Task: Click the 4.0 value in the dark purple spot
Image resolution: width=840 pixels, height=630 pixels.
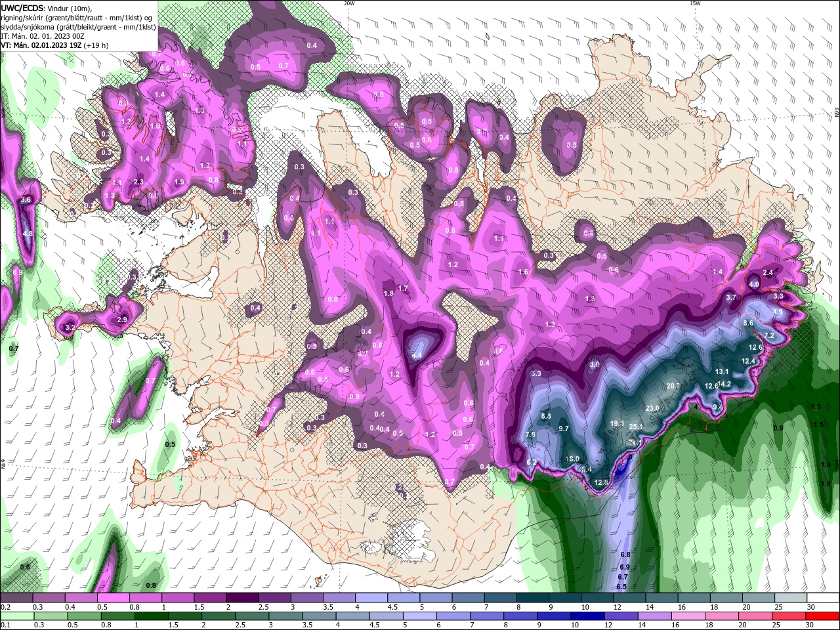Action: [754, 284]
